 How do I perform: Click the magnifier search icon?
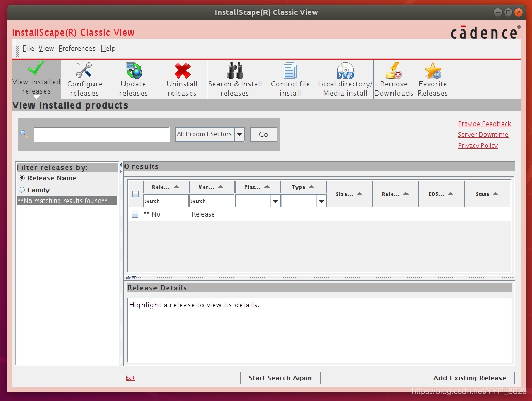pos(24,134)
